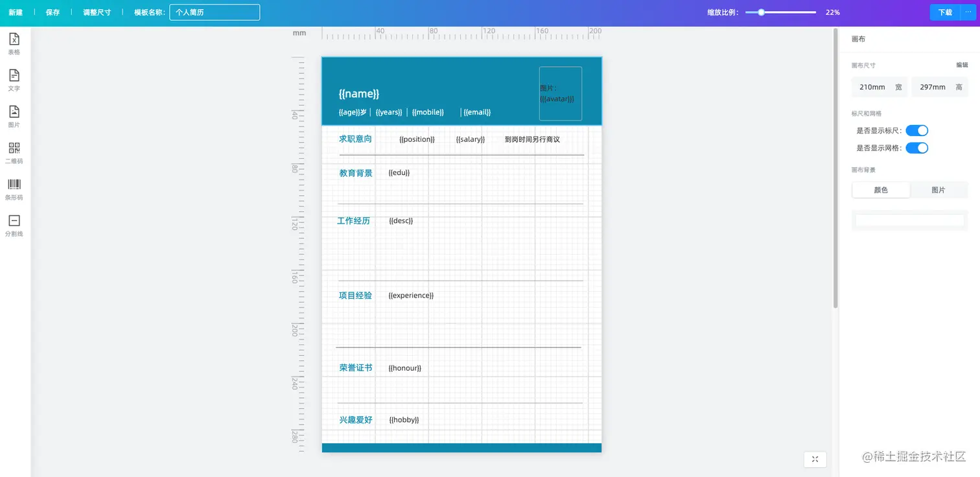Switch canvas background to 图片 tab
The width and height of the screenshot is (980, 477).
938,190
